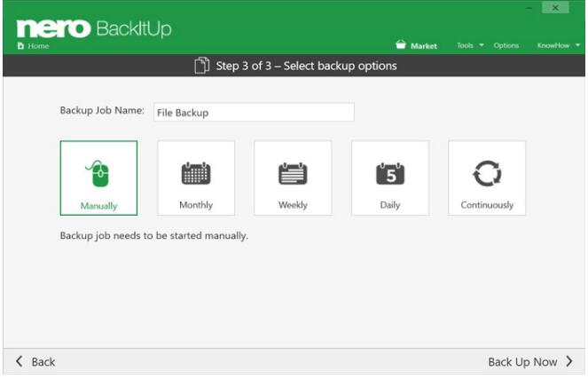Image resolution: width=588 pixels, height=379 pixels.
Task: Click the Back text button
Action: coord(43,362)
